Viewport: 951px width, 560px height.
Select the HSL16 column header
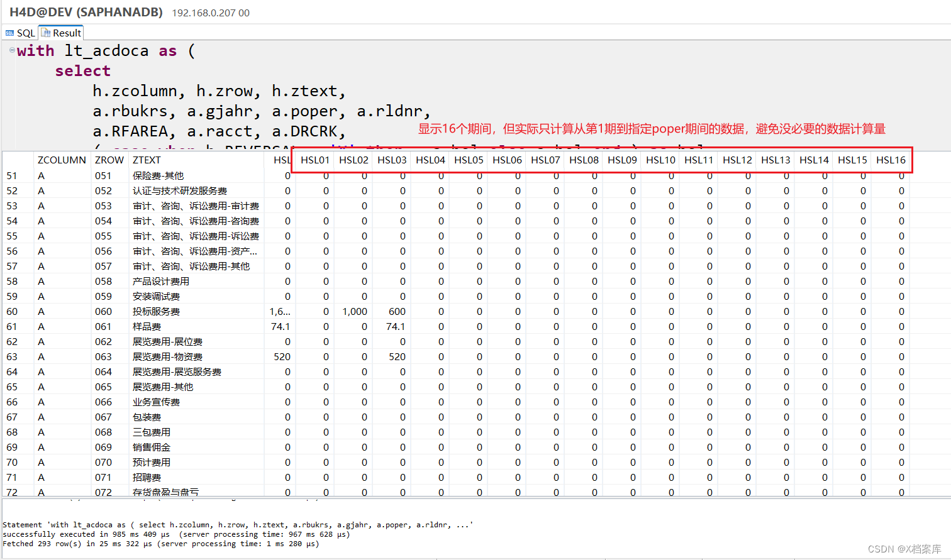[891, 160]
